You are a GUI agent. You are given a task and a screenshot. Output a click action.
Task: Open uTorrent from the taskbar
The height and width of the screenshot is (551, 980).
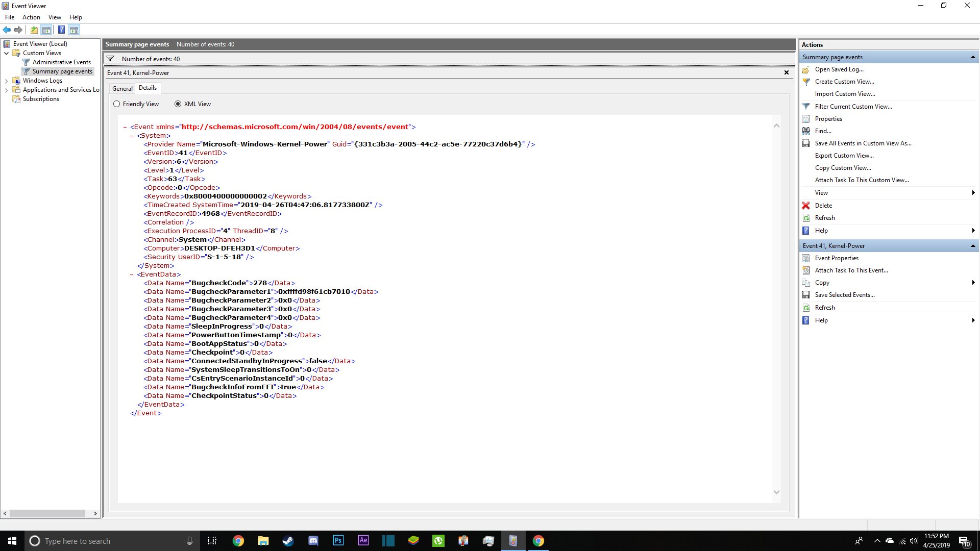(438, 541)
